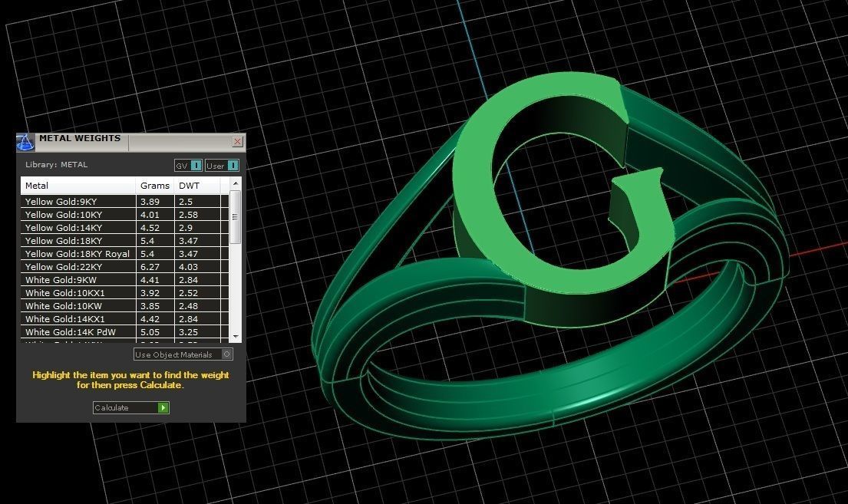Click the 3.89 grams value
The width and height of the screenshot is (848, 504).
pyautogui.click(x=150, y=202)
